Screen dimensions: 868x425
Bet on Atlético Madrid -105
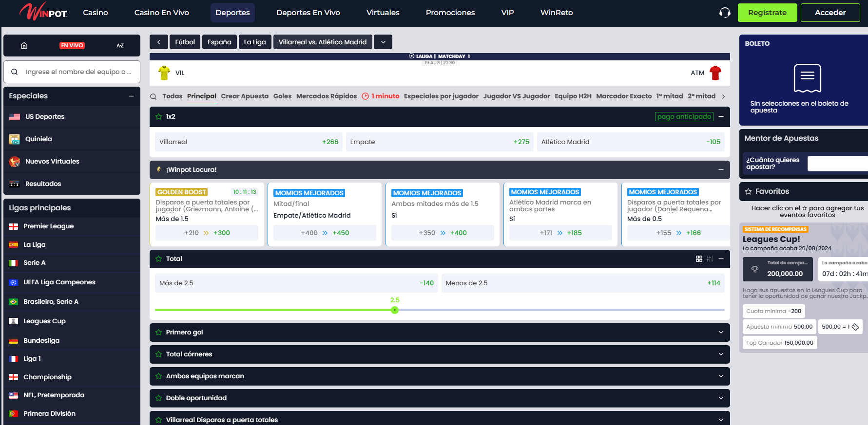click(x=631, y=142)
